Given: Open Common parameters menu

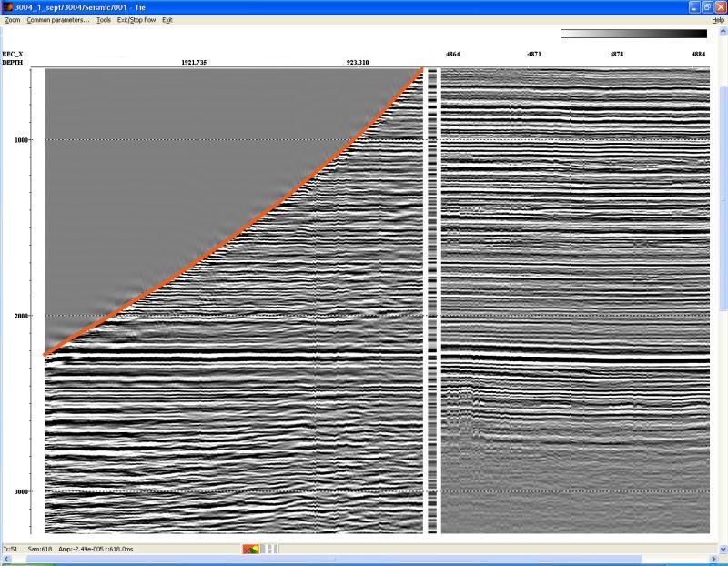Looking at the screenshot, I should pos(58,20).
